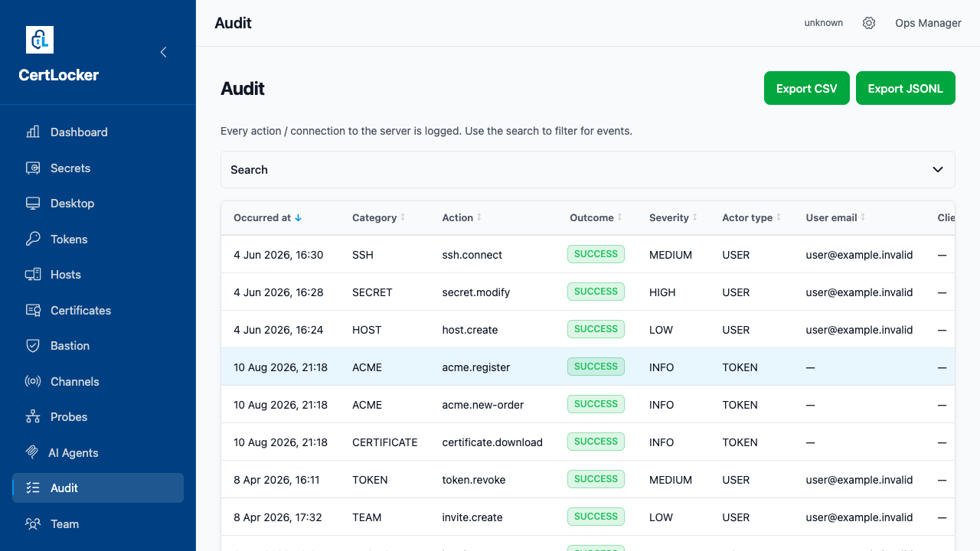Open the Ops Manager user menu
The width and height of the screenshot is (980, 551).
tap(928, 23)
